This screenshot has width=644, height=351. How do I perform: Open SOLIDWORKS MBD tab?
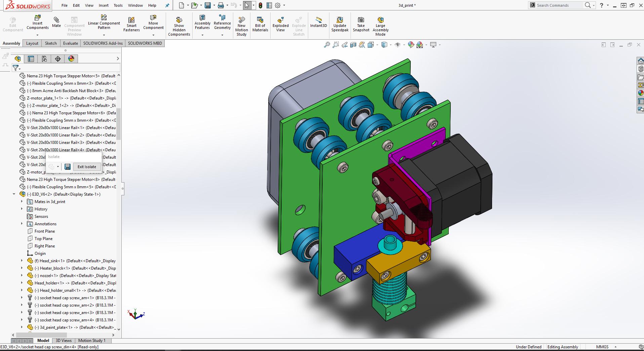[145, 43]
